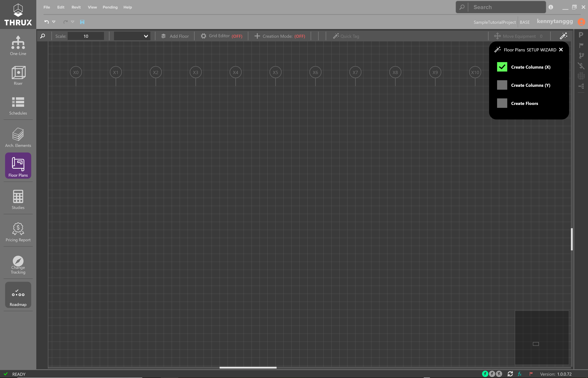The width and height of the screenshot is (588, 378).
Task: Open the Revit menu
Action: click(76, 7)
